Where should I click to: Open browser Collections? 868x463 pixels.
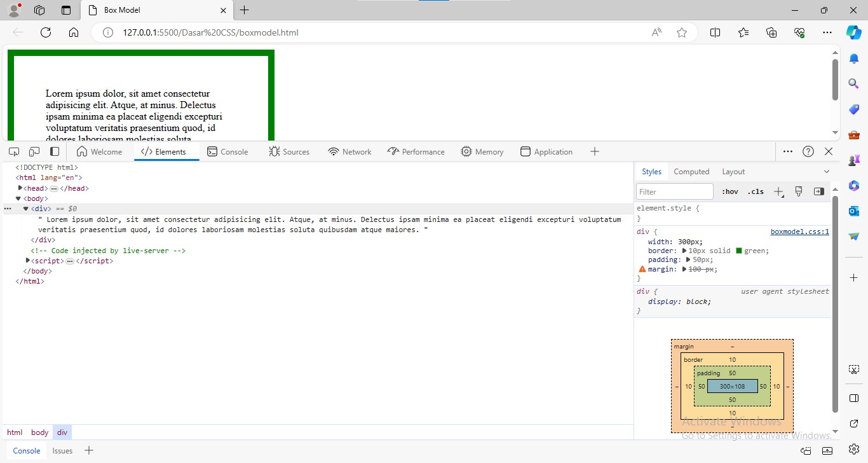tap(771, 32)
